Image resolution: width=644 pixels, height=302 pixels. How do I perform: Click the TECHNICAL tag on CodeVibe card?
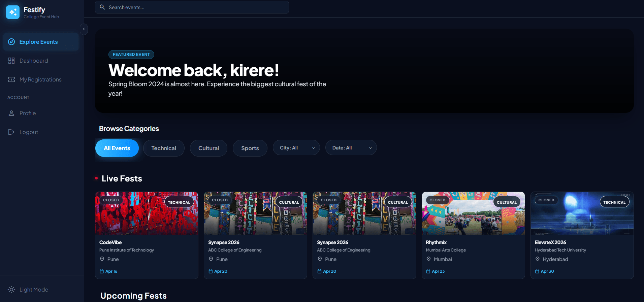click(x=179, y=202)
